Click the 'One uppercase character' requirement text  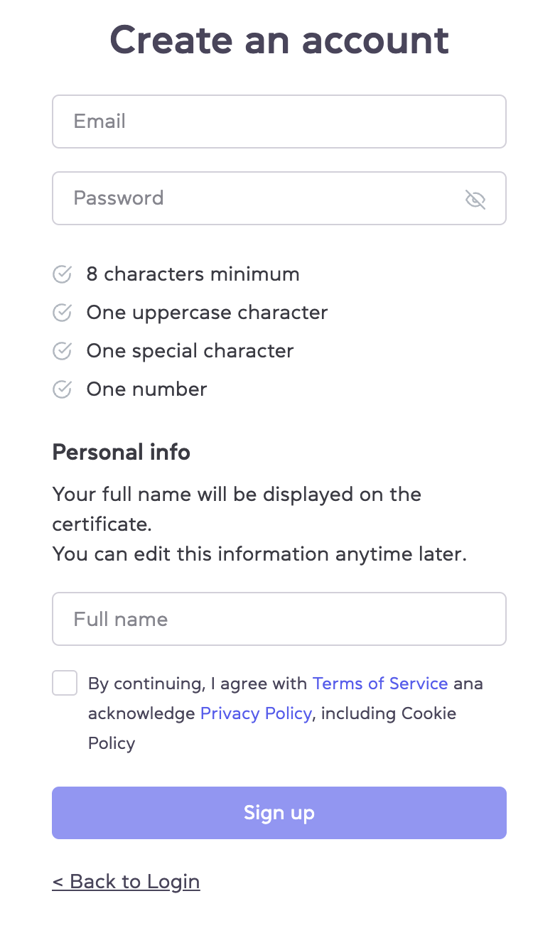207,313
